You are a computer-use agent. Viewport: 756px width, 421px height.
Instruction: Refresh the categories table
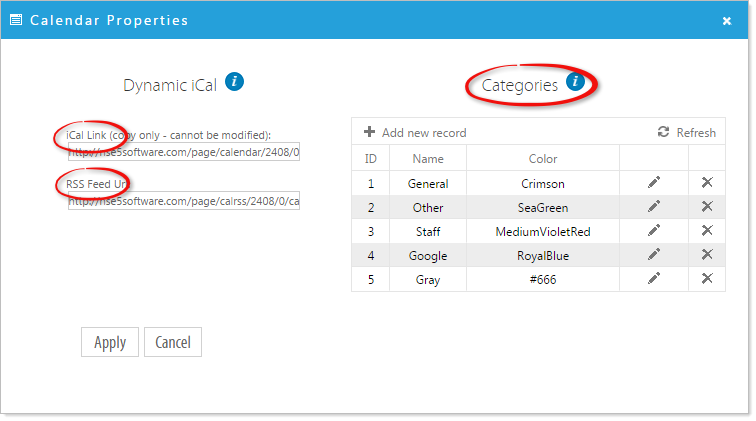pos(687,133)
